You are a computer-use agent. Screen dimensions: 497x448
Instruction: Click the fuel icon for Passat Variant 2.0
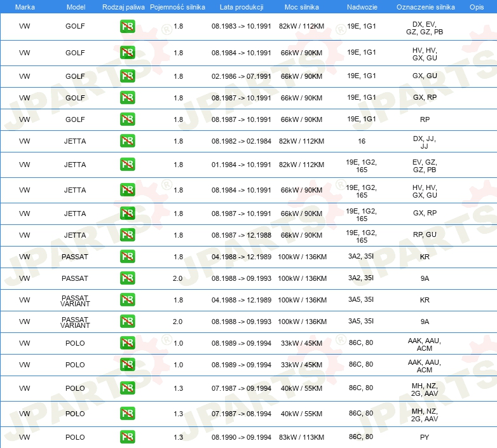[127, 322]
